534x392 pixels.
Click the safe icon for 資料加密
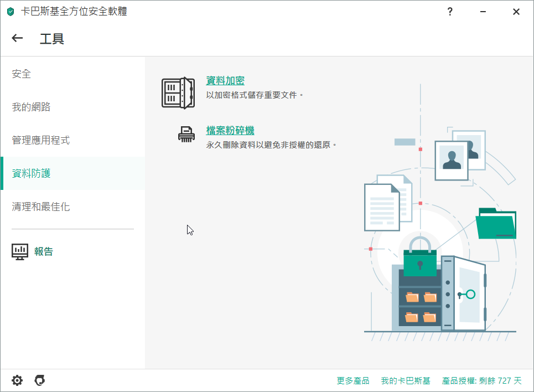pos(178,93)
